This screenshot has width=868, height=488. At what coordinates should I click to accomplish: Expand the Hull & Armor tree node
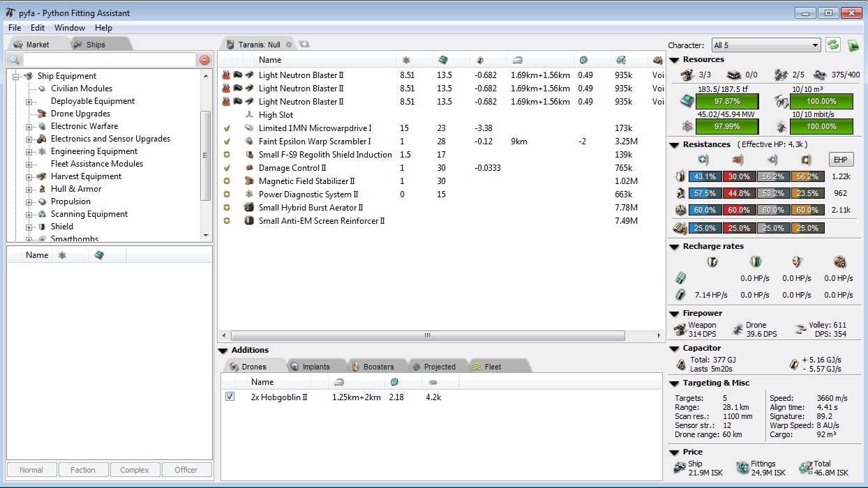coord(29,190)
